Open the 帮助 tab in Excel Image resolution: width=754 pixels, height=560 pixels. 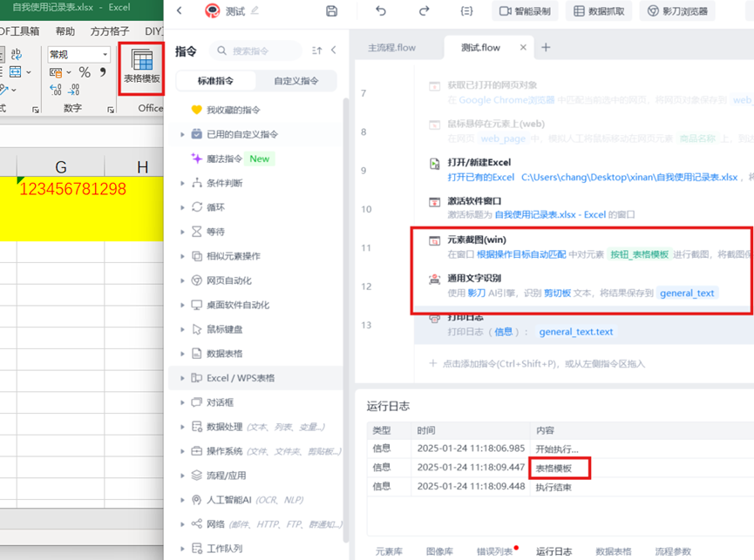tap(65, 31)
